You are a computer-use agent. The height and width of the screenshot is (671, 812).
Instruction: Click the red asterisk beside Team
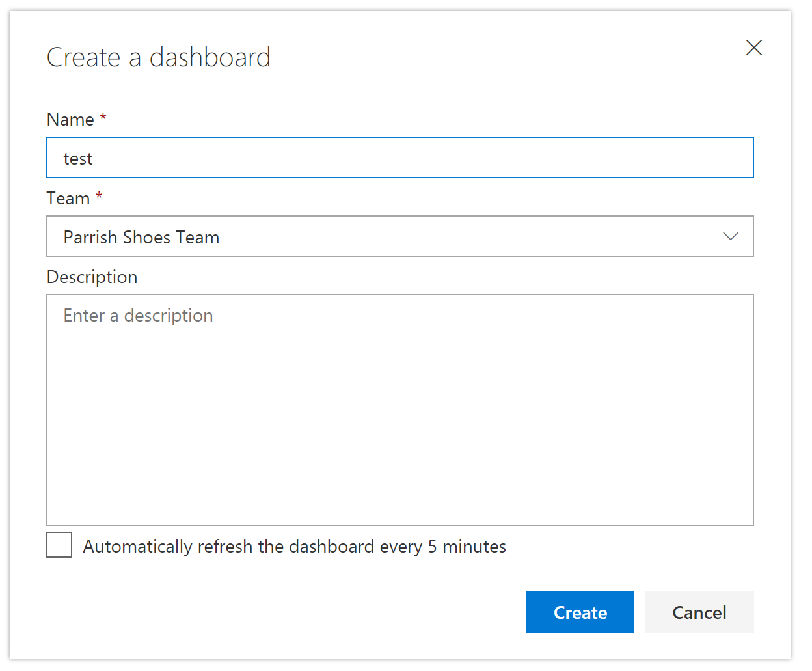pyautogui.click(x=99, y=196)
